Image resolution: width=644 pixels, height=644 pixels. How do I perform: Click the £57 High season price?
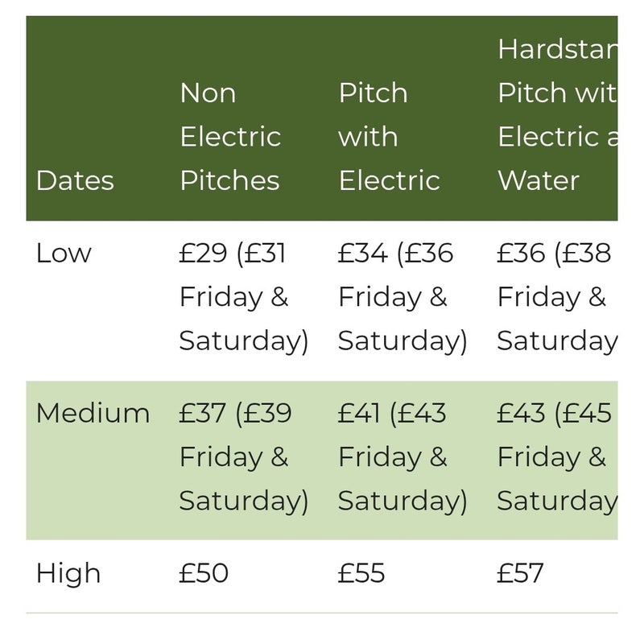pyautogui.click(x=520, y=574)
